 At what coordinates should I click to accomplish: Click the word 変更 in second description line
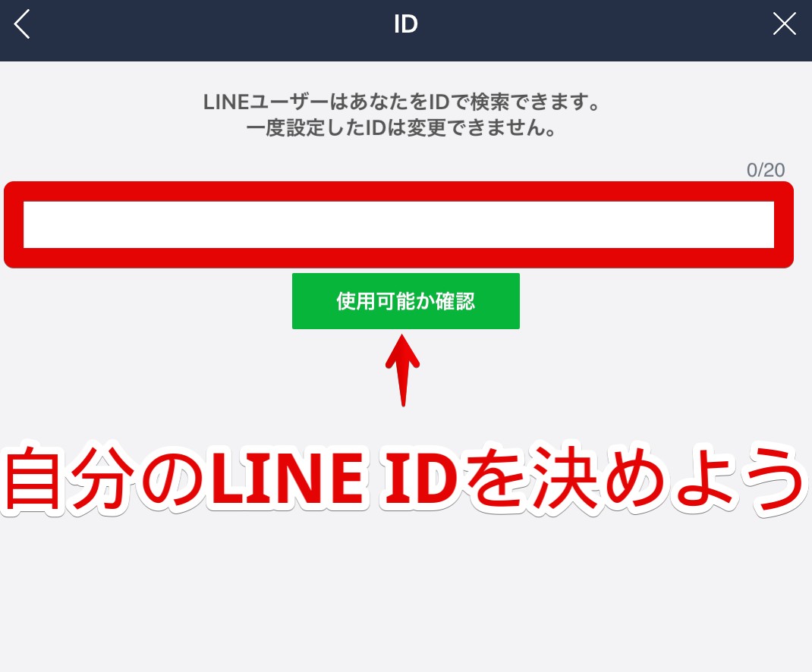tap(426, 127)
